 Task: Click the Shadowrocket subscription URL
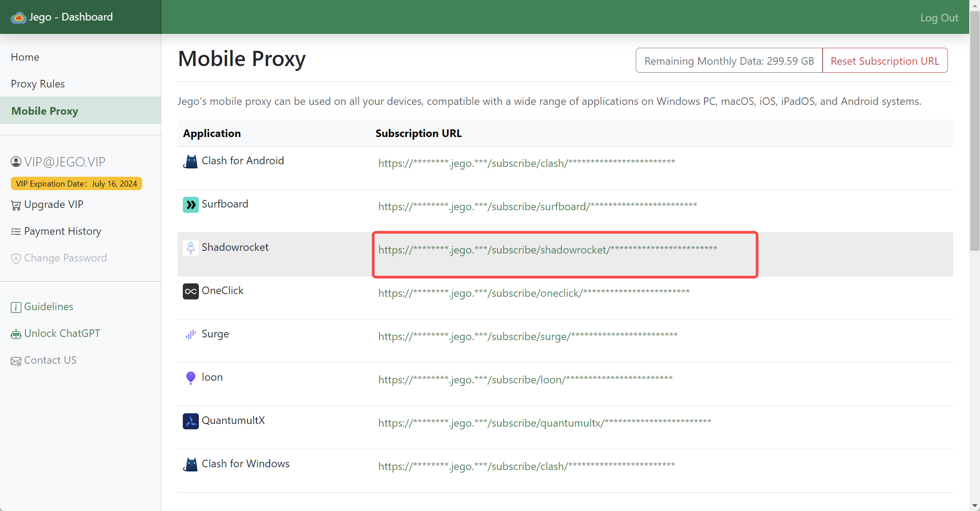click(548, 250)
